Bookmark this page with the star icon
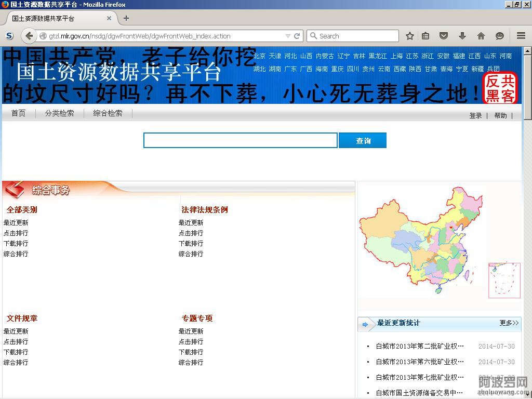 (x=410, y=36)
